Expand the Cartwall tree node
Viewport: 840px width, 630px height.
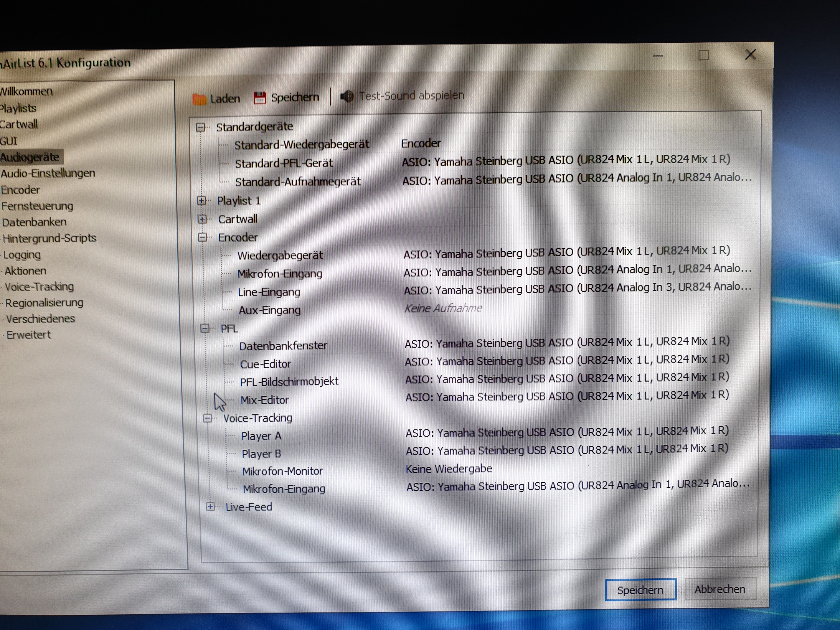pos(202,219)
